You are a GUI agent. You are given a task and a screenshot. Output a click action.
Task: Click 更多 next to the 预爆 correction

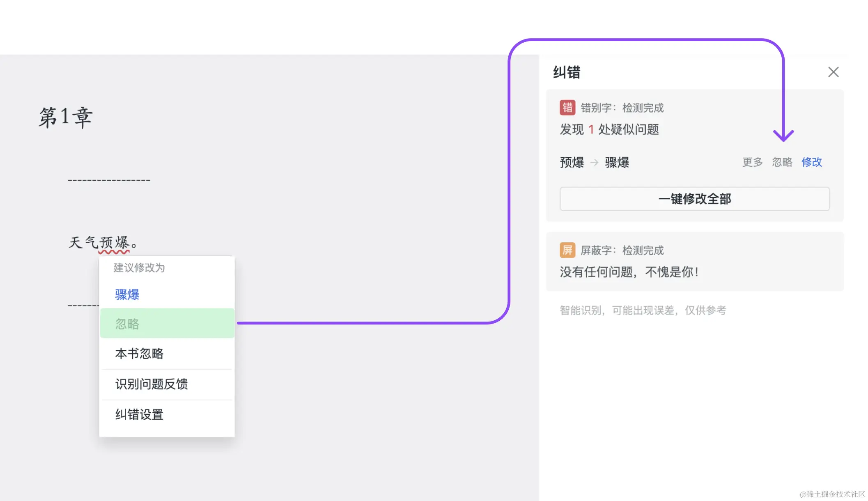pos(752,162)
